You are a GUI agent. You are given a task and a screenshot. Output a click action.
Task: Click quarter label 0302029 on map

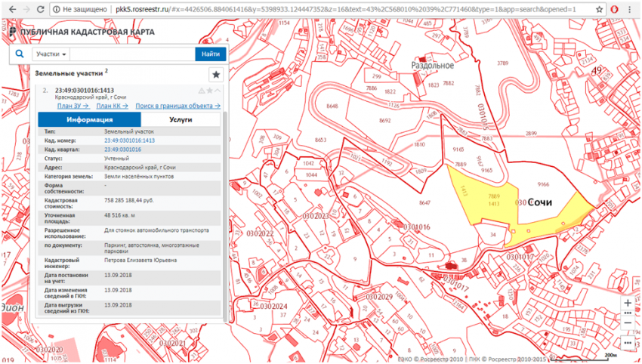pos(379,297)
